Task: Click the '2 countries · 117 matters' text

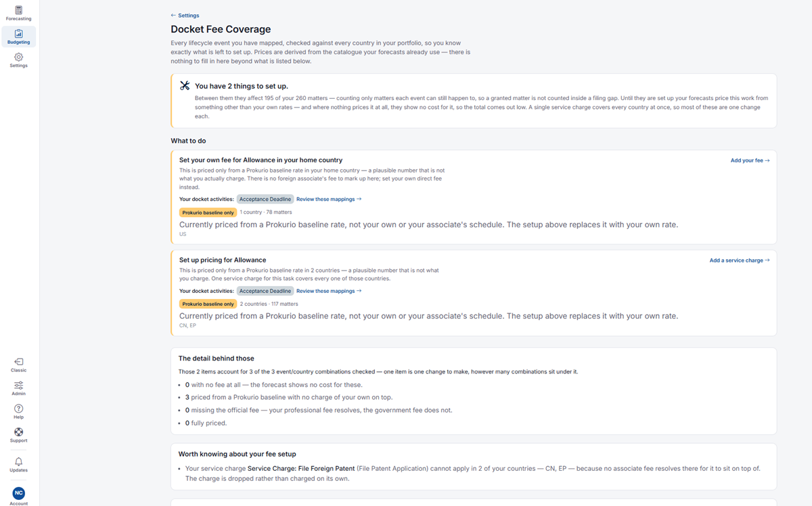Action: [269, 304]
